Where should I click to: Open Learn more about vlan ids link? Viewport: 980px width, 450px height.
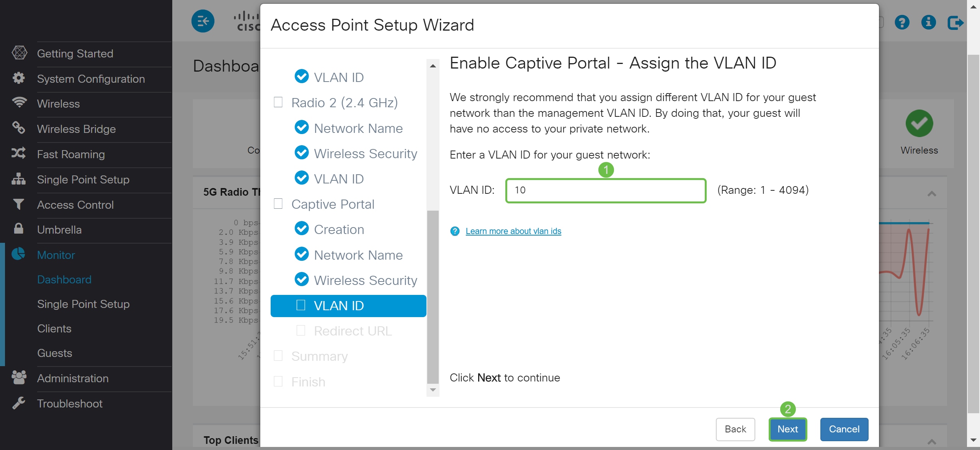(513, 231)
